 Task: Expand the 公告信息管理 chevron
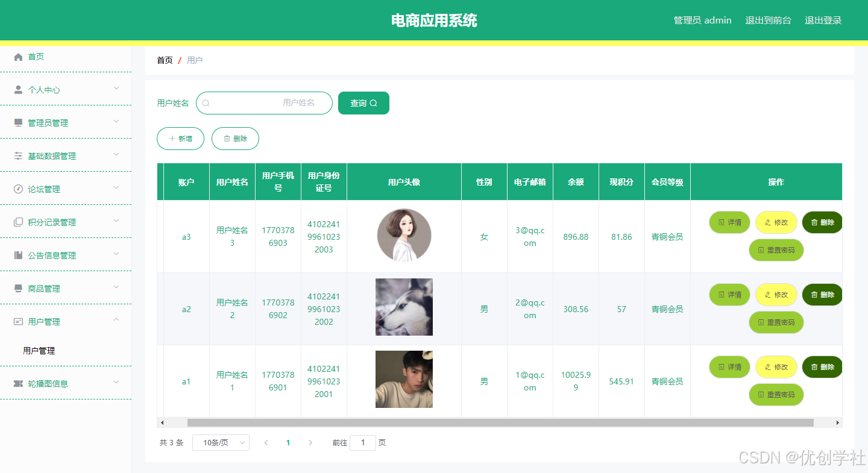coord(116,254)
